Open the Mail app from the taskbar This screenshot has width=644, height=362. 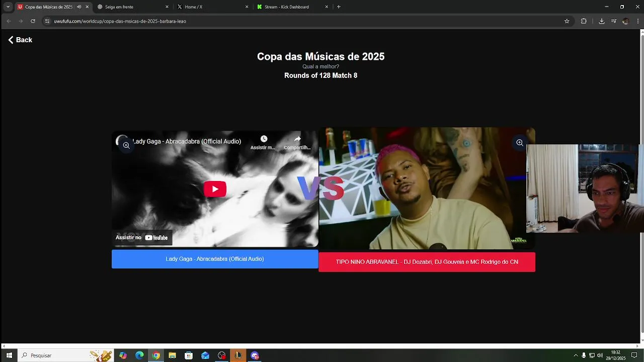(205, 355)
